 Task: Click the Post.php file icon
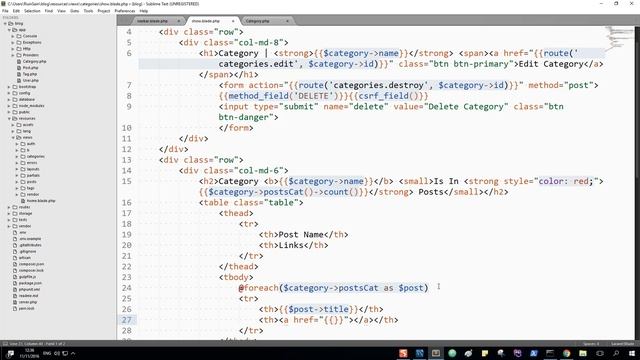19,68
